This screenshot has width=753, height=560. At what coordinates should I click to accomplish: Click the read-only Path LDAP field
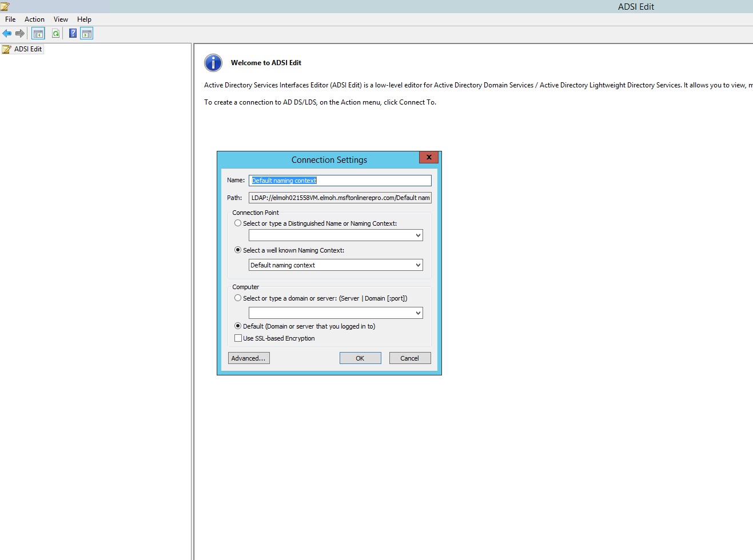[x=340, y=198]
